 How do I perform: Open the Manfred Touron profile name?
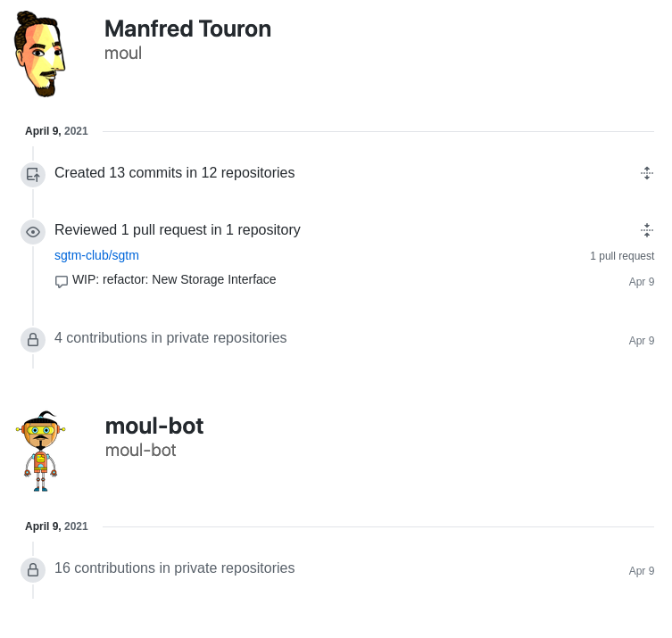[187, 29]
